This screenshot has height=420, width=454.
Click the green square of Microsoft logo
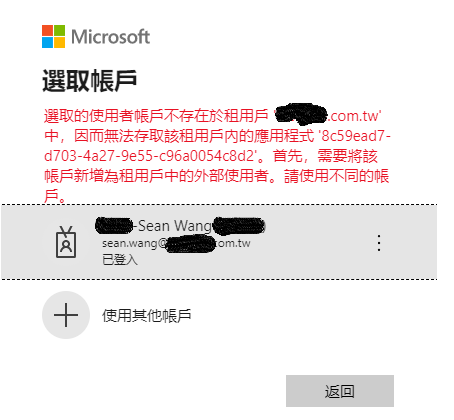59,30
